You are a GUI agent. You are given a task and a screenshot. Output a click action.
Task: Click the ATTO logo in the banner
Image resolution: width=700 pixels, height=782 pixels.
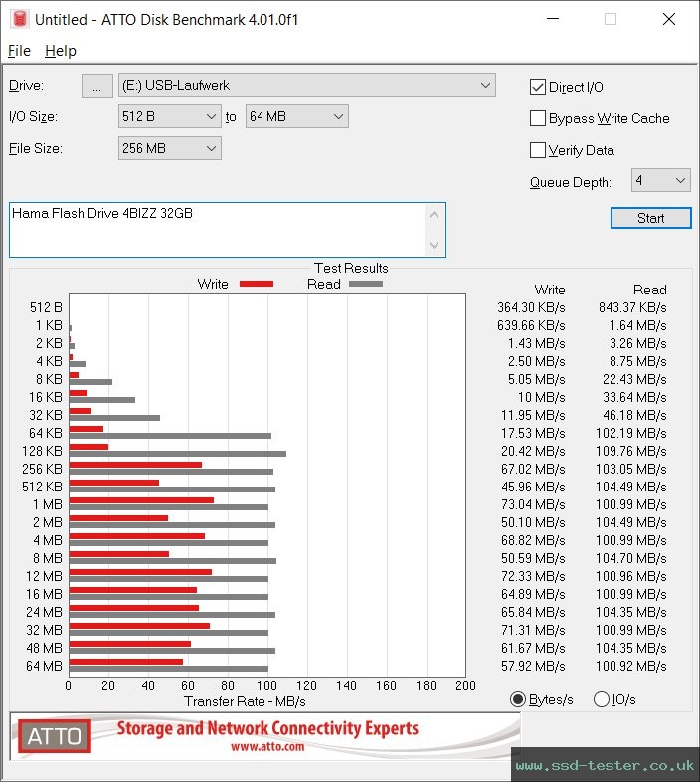point(55,736)
